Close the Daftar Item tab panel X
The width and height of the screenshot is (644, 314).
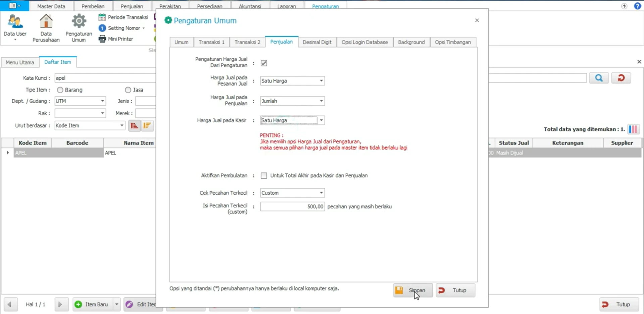639,62
